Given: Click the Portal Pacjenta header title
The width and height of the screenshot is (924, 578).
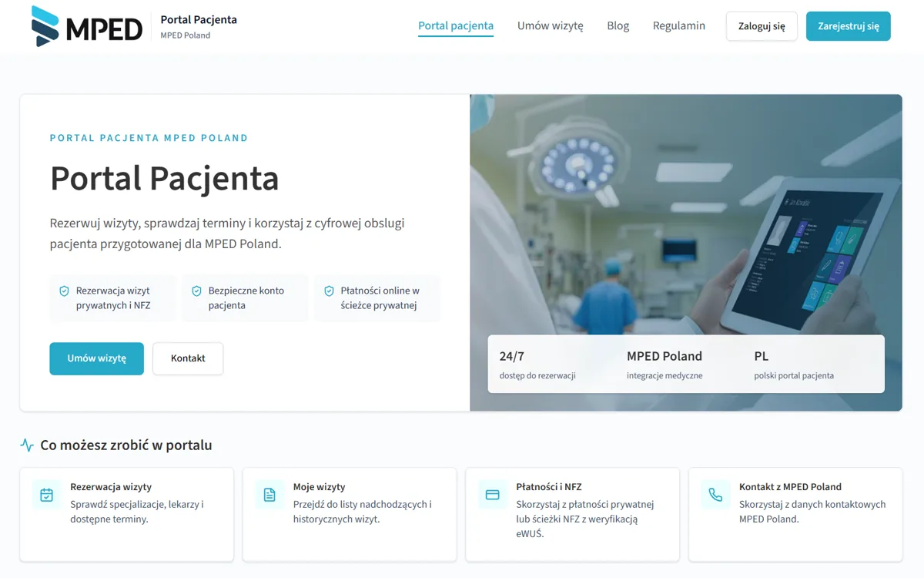Looking at the screenshot, I should pos(199,20).
